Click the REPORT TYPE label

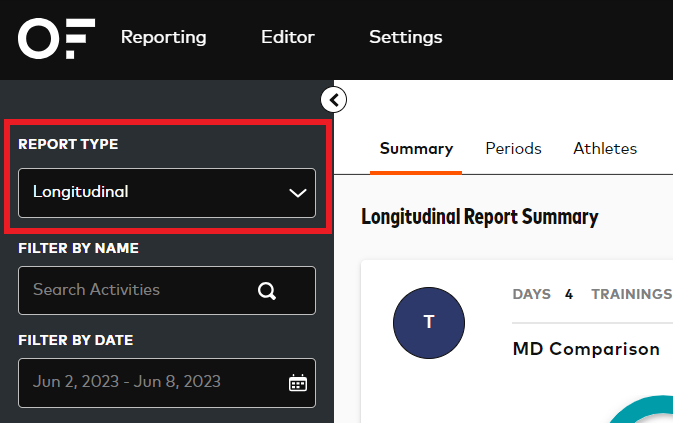coord(68,144)
